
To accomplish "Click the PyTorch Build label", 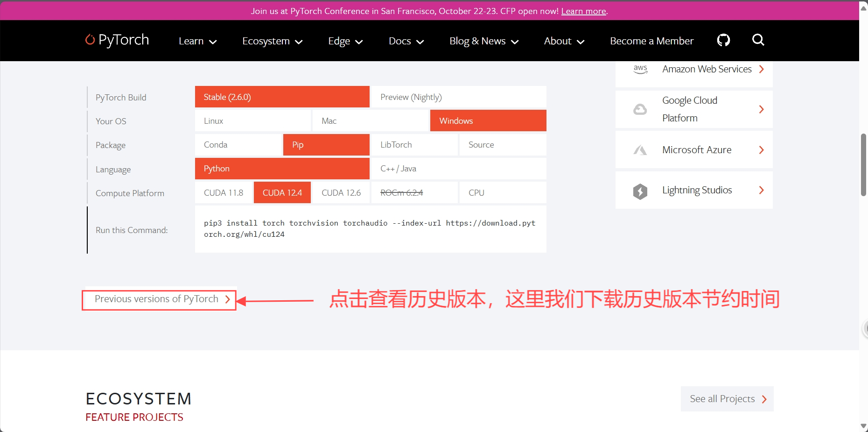I will 121,98.
